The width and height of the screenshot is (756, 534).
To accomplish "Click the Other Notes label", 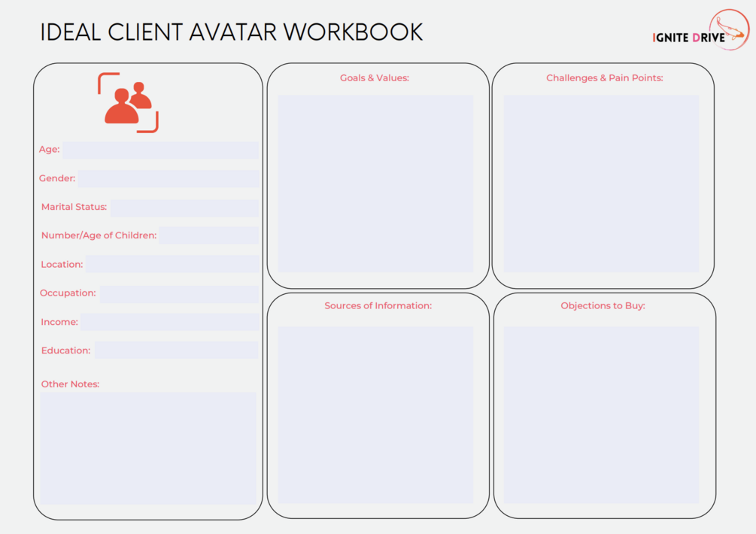I will [71, 384].
